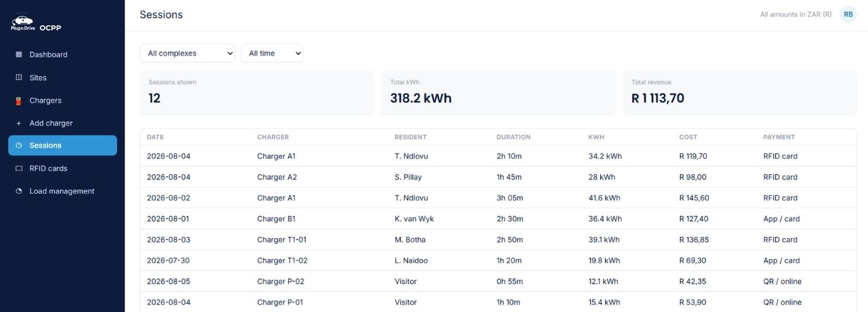
Task: Select the date 2026-07-30 cell
Action: [169, 260]
